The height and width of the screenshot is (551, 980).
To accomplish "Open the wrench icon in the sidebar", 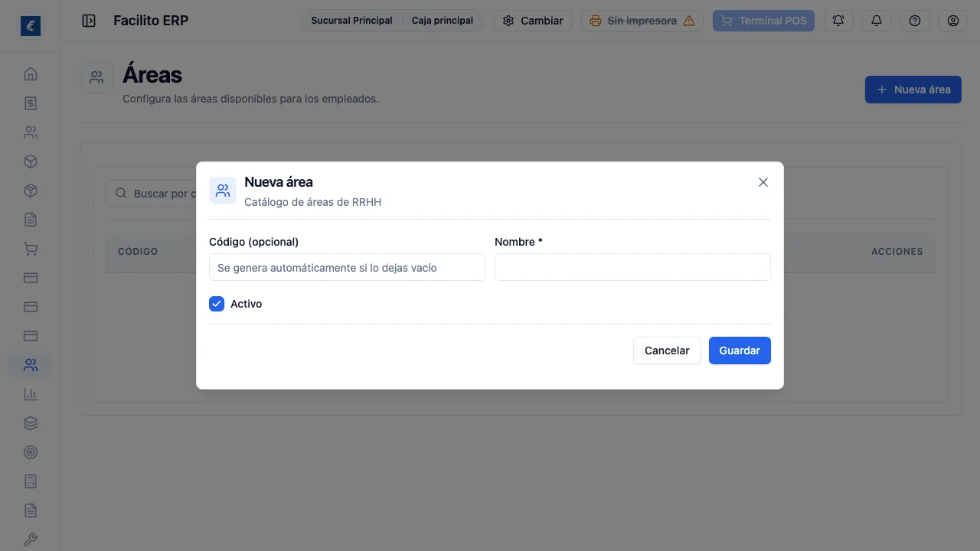I will tap(31, 540).
